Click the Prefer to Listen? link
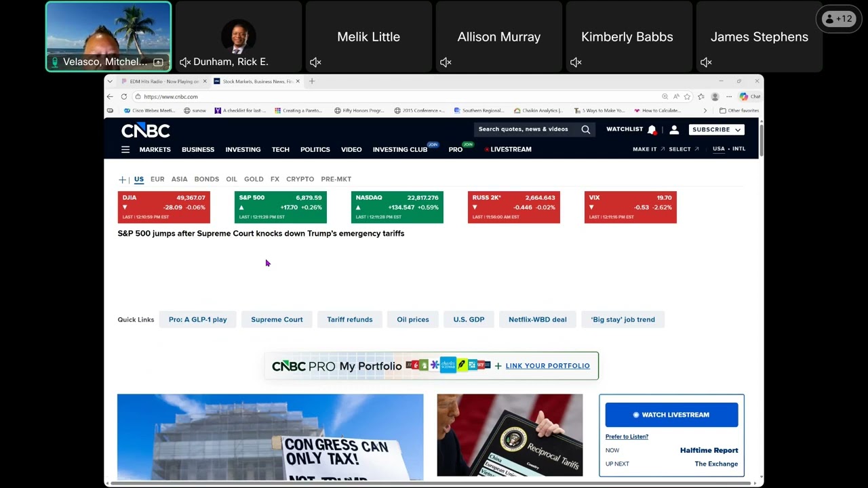 627,436
